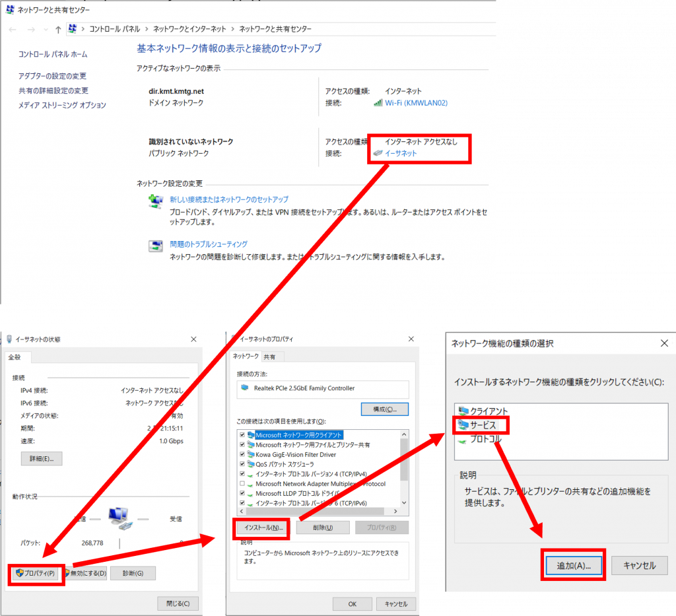676x616 pixels.
Task: Open breadcrumb chevron after コントロール パネル
Action: click(147, 30)
